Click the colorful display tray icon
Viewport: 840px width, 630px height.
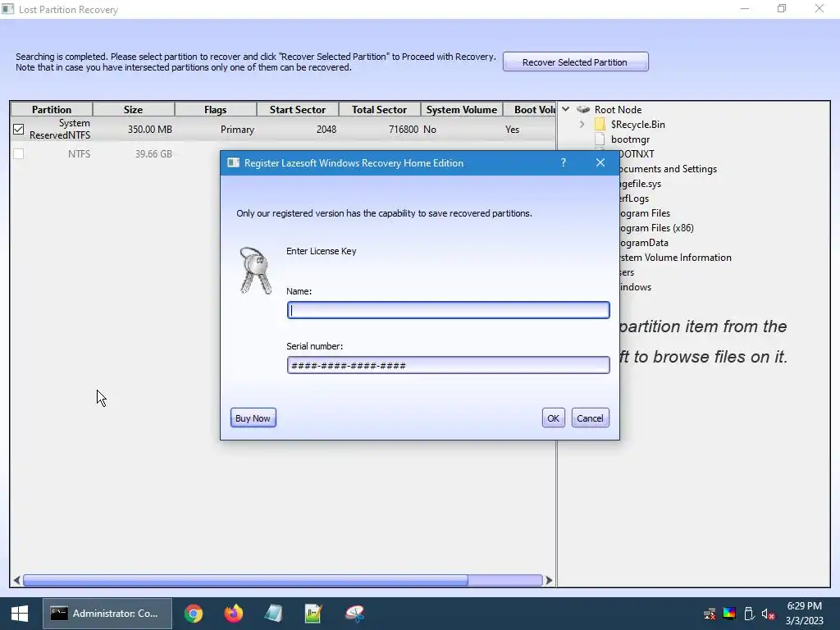(x=729, y=614)
